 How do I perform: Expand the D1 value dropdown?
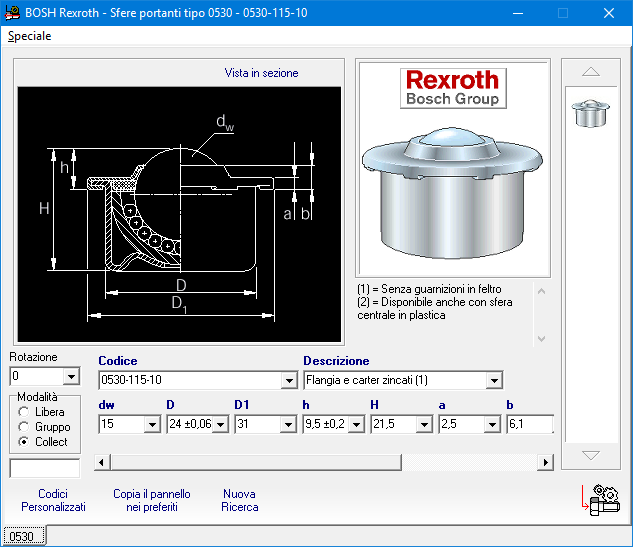click(x=288, y=424)
